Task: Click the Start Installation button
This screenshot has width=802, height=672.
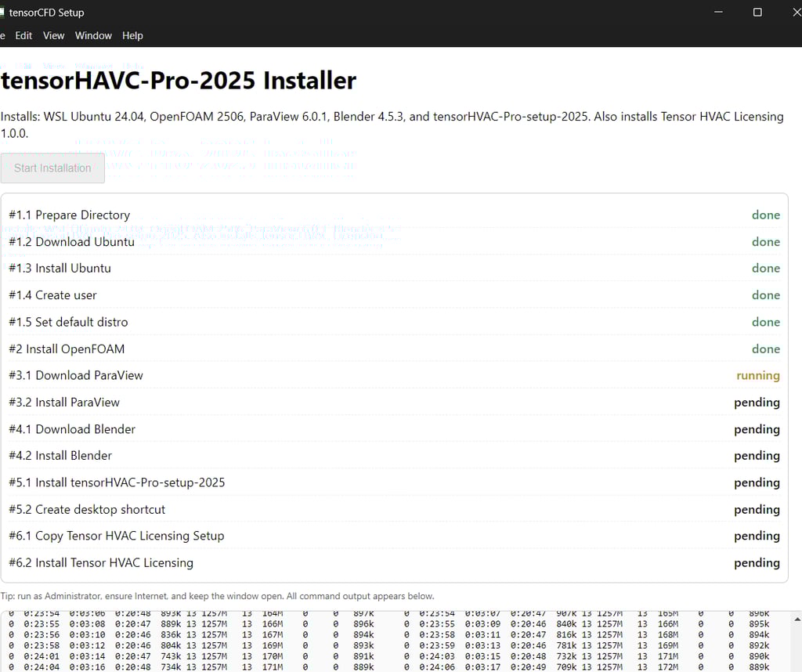Action: point(52,168)
